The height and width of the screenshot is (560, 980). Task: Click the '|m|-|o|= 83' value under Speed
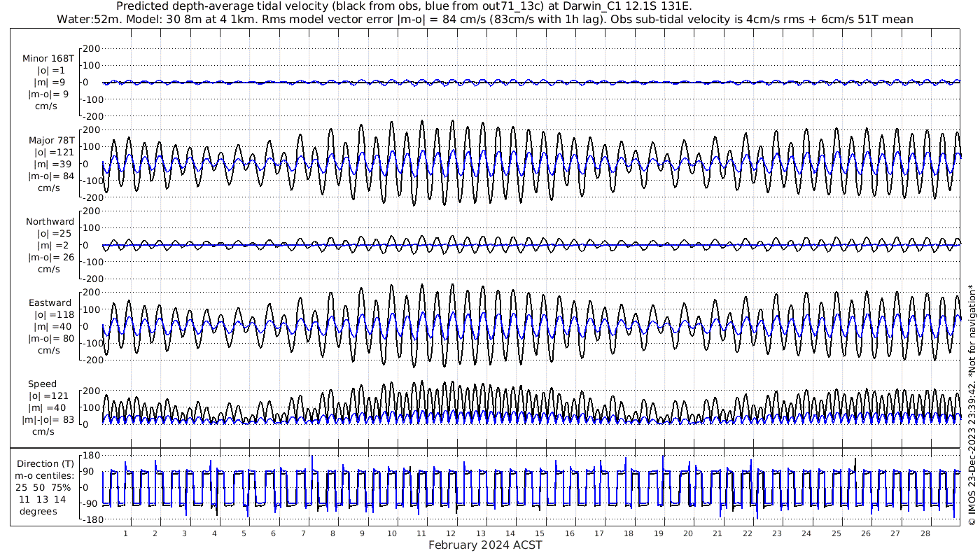pos(49,419)
